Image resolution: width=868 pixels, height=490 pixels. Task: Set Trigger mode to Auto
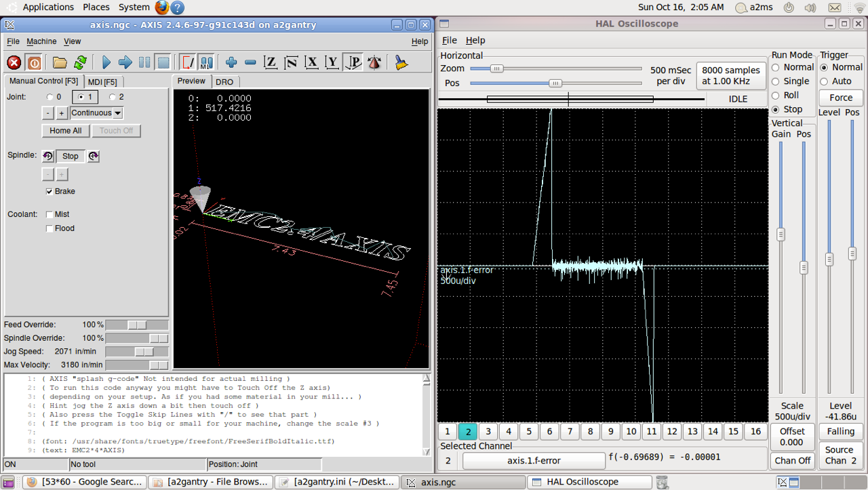coord(825,81)
